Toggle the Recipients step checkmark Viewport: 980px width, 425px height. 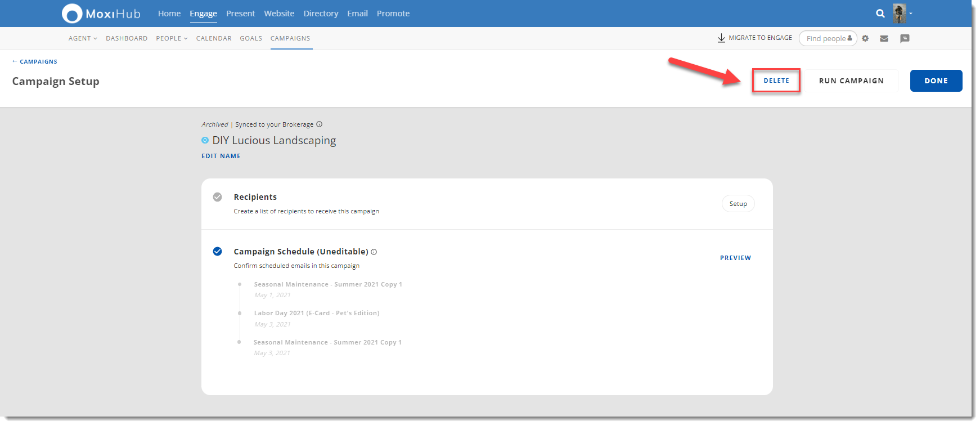217,197
